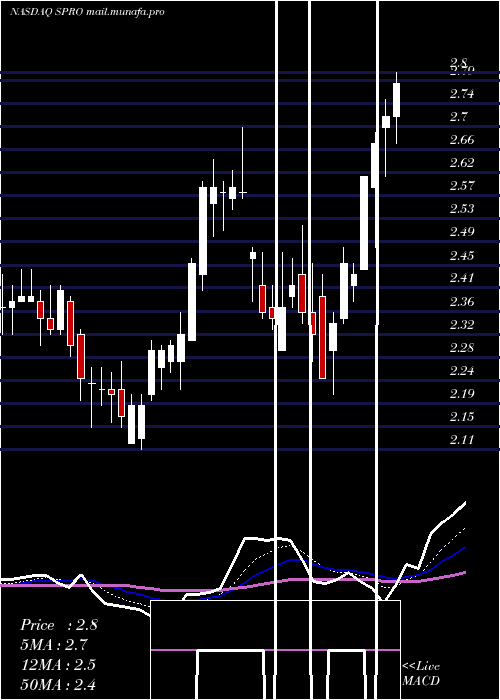500x700 pixels.
Task: Click the 2.28 price axis label
Action: click(x=462, y=347)
